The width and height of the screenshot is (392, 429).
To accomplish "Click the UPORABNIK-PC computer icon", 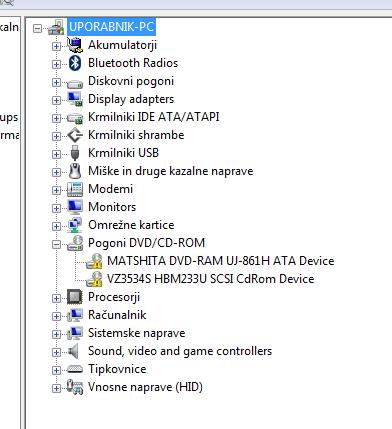I will pyautogui.click(x=56, y=27).
